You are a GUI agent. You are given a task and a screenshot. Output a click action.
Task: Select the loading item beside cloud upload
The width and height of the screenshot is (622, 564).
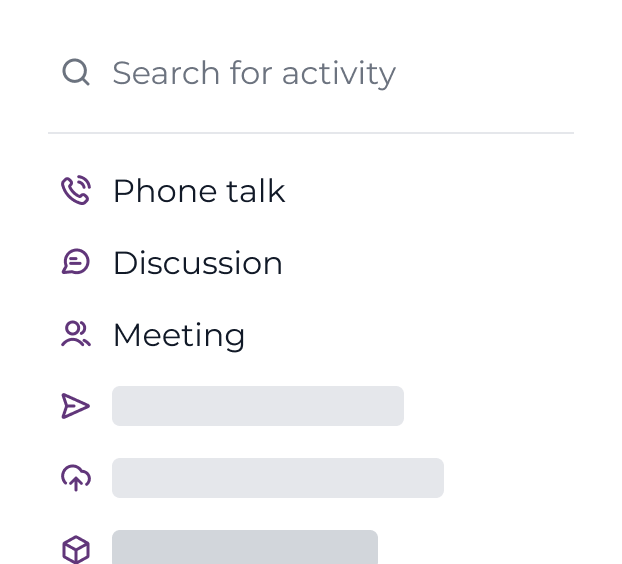coord(278,478)
